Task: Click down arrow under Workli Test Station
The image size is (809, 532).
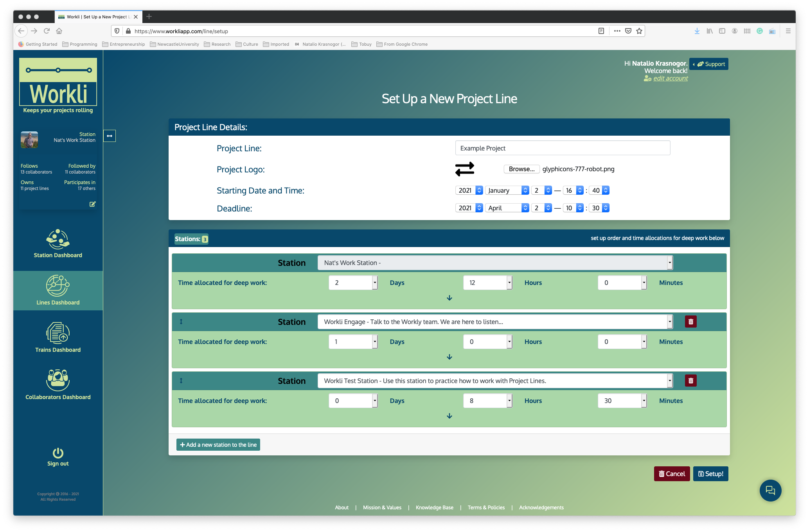Action: tap(449, 416)
